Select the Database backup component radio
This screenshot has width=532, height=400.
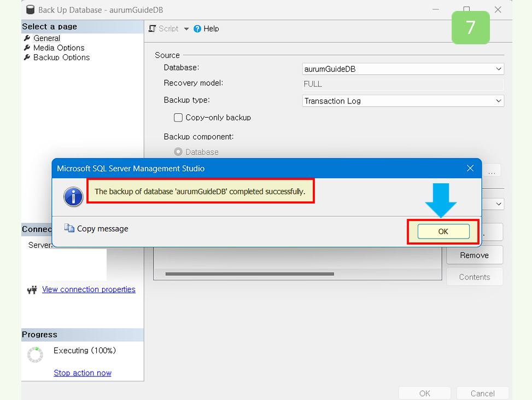coord(178,152)
